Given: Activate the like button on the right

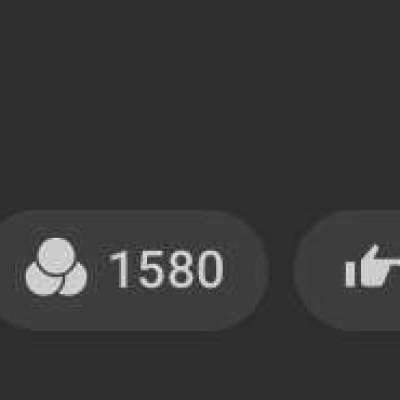Looking at the screenshot, I should (x=347, y=270).
